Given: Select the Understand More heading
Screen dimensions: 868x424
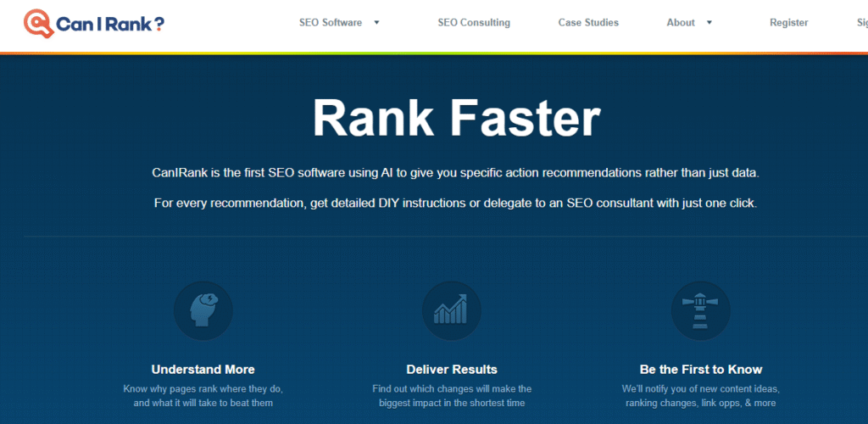Looking at the screenshot, I should coord(203,369).
